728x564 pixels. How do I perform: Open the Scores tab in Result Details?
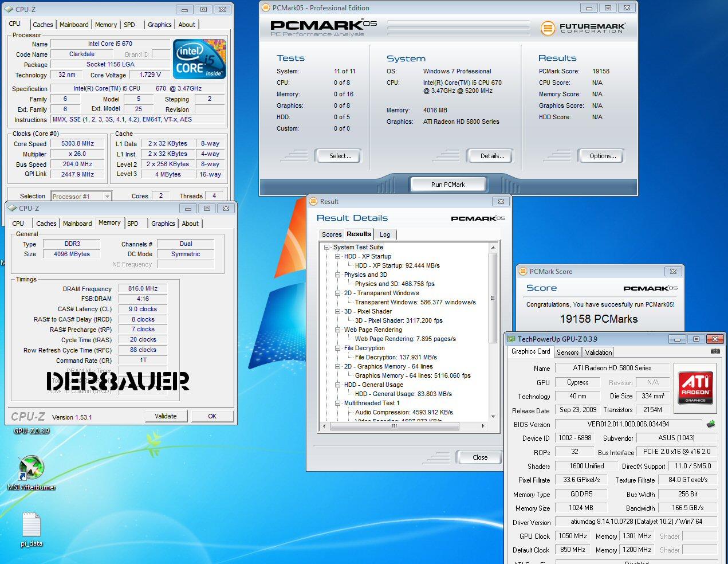(332, 234)
